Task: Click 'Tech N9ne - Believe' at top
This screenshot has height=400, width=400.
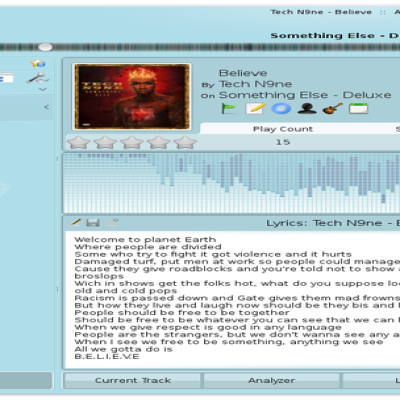Action: 321,12
